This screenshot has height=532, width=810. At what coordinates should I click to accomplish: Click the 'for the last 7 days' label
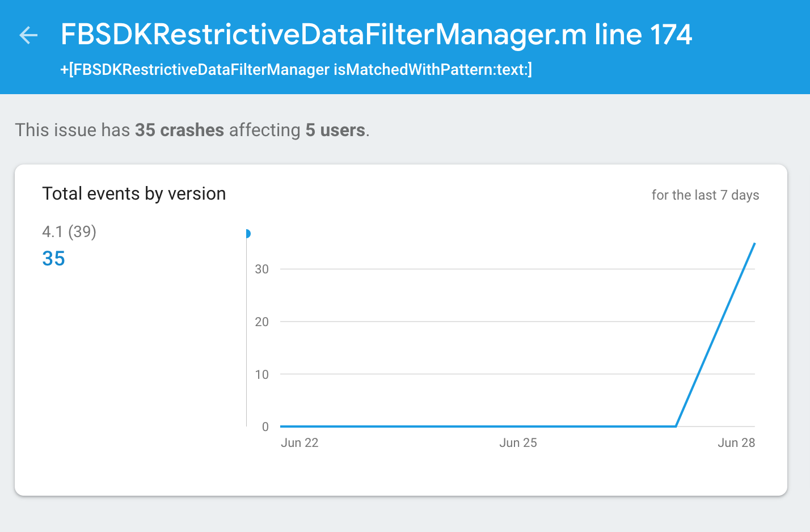(705, 195)
